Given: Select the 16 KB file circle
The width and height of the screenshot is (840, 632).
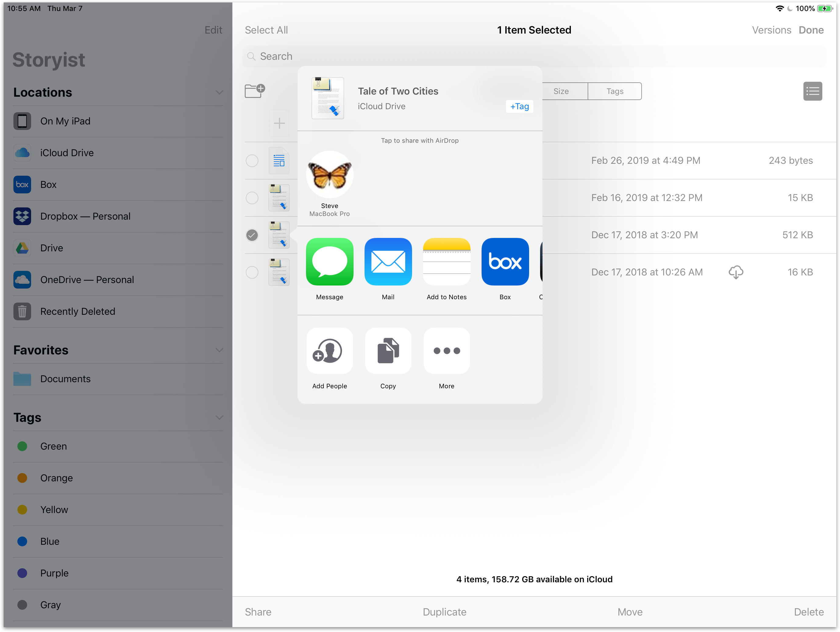Looking at the screenshot, I should pos(252,272).
